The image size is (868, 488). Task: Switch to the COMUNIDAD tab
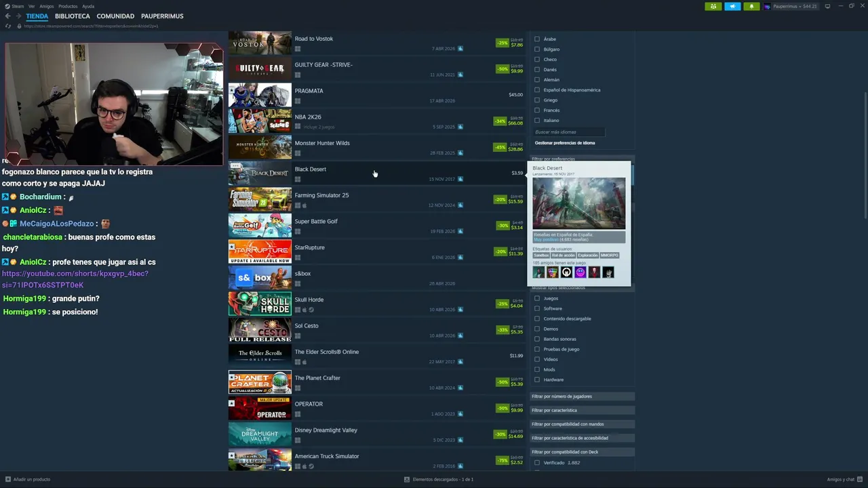[115, 16]
